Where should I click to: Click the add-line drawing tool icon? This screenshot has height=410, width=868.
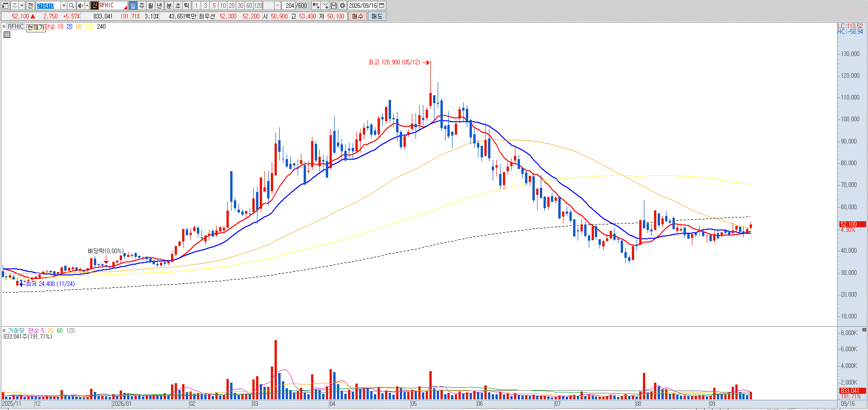pyautogui.click(x=325, y=6)
